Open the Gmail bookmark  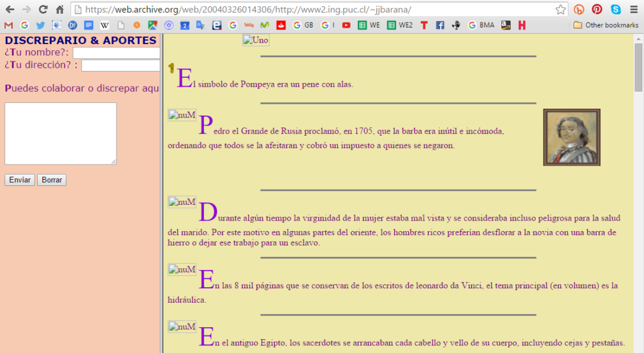coord(9,25)
